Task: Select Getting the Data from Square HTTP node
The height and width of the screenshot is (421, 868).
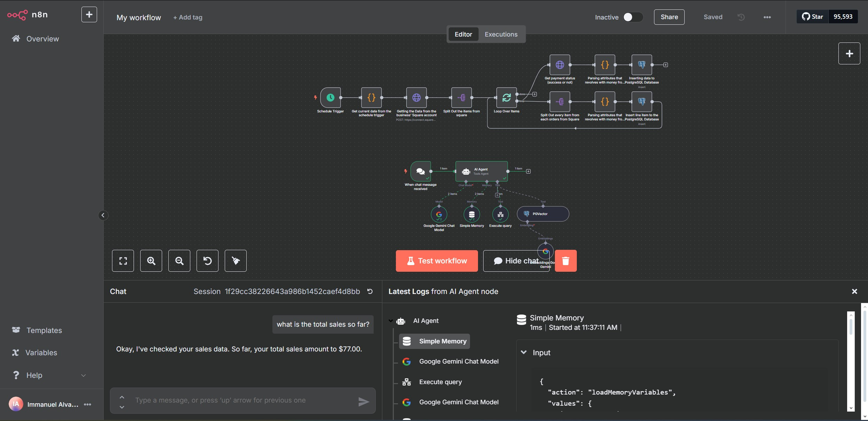Action: click(x=417, y=98)
